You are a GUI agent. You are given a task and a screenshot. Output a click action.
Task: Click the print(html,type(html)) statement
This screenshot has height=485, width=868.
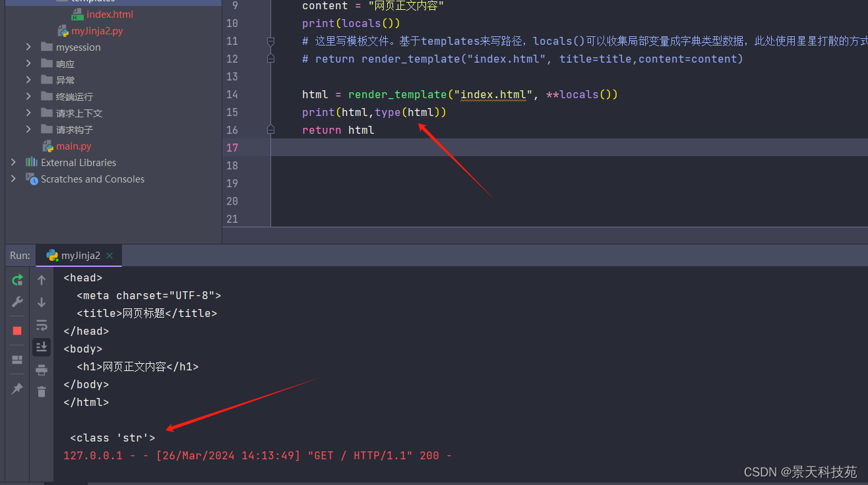click(374, 112)
